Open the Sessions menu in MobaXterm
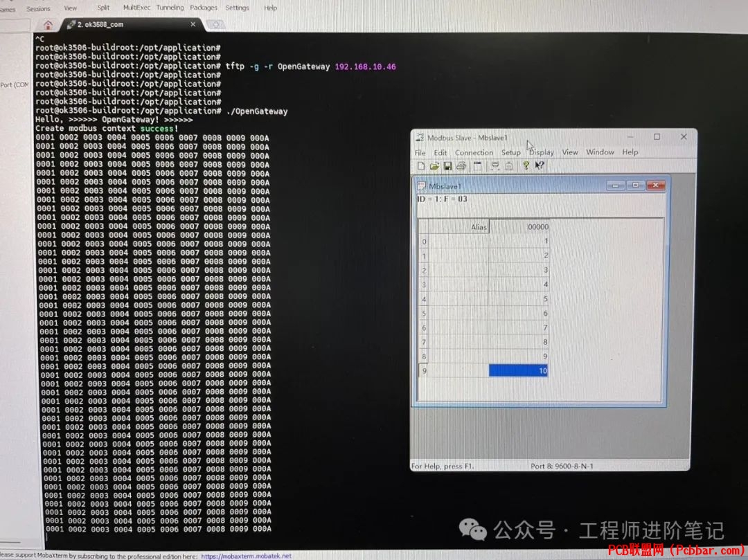This screenshot has width=748, height=560. point(38,8)
